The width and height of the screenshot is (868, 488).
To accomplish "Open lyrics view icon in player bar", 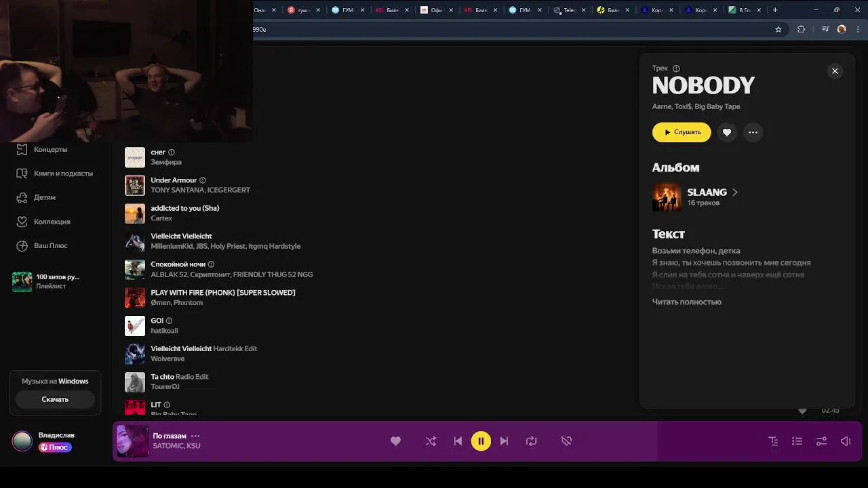I will pos(773,441).
